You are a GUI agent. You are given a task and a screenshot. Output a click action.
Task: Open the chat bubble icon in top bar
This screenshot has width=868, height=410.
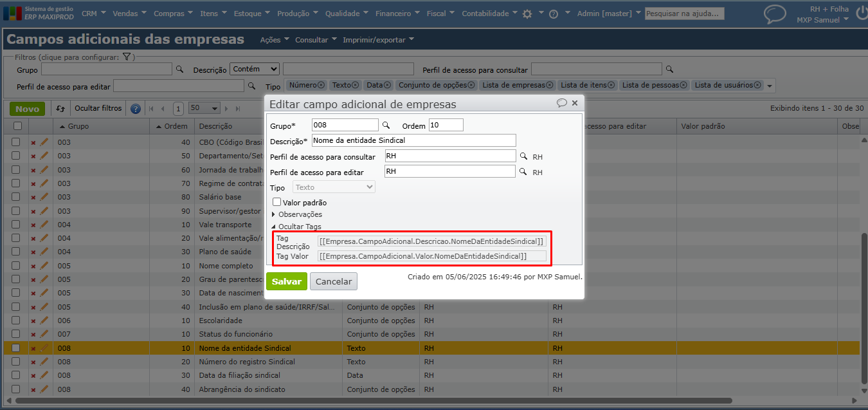pos(775,14)
